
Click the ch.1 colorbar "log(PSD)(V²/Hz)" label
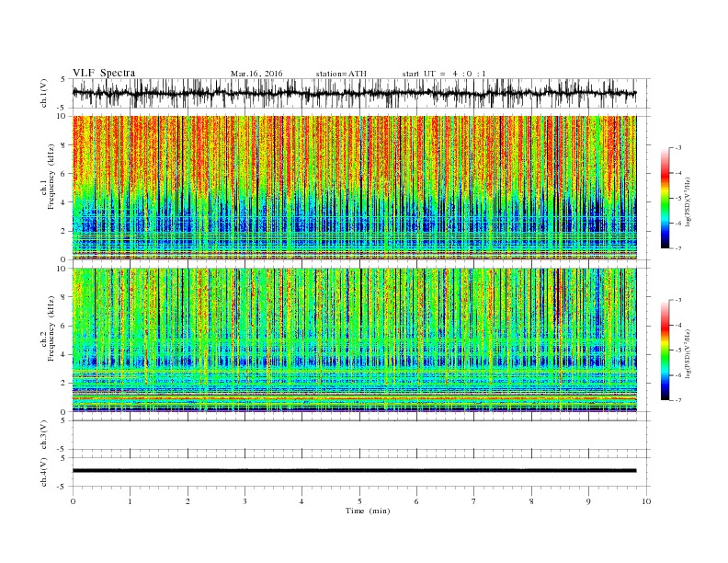[688, 202]
